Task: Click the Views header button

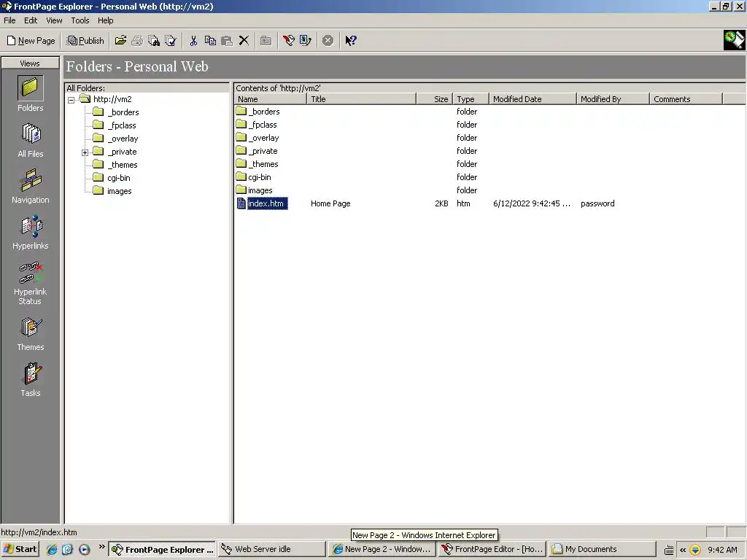Action: point(31,63)
